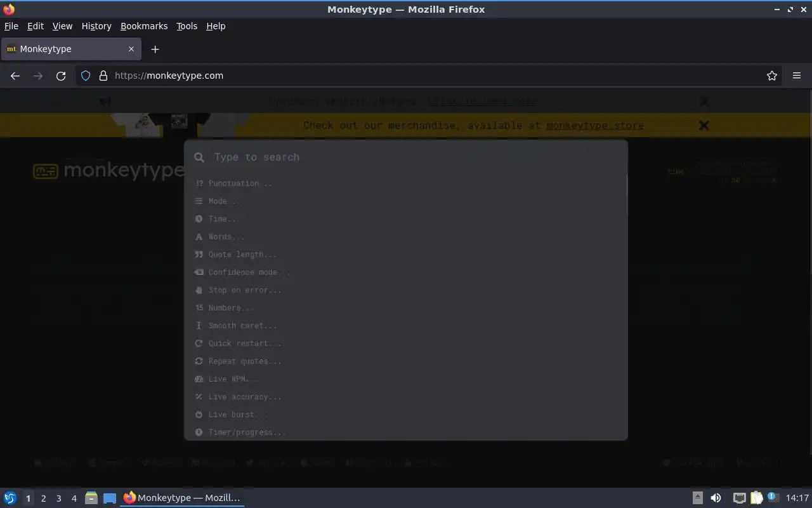This screenshot has width=812, height=508.
Task: Click the caret icon for Smooth caret
Action: point(199,326)
